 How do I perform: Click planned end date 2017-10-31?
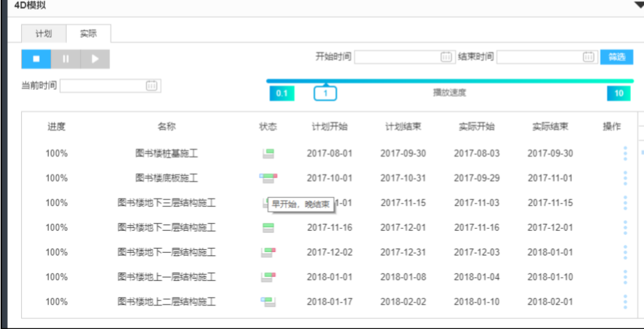[x=403, y=178]
